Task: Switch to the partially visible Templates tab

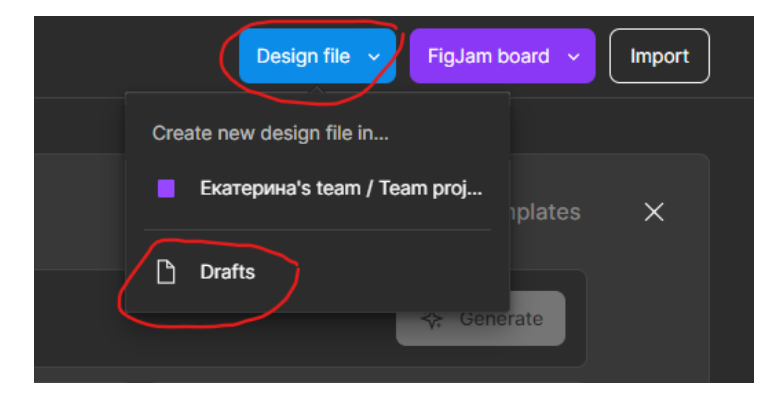Action: (x=545, y=212)
